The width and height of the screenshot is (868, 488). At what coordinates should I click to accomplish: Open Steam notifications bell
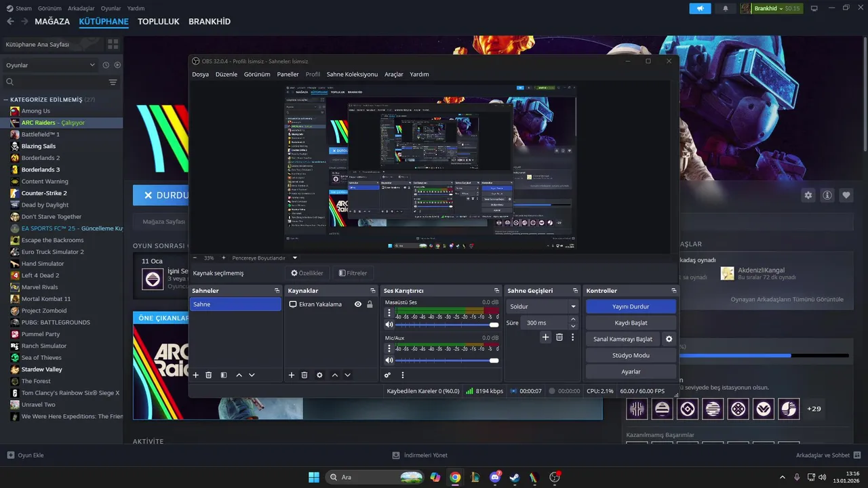pos(726,8)
